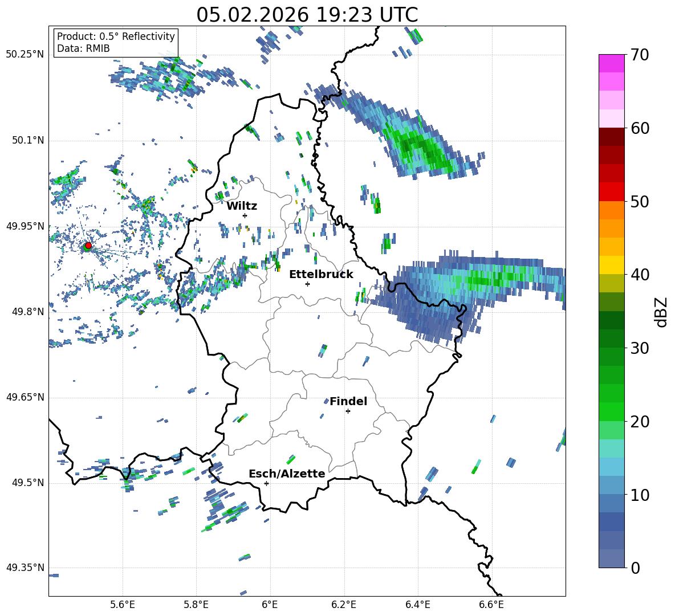Click the 49.8°N latitude label
This screenshot has width=675, height=616.
(28, 312)
